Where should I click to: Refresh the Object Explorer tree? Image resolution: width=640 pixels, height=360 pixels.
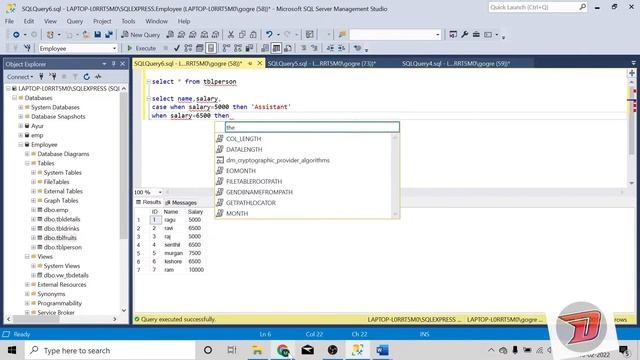pos(87,77)
